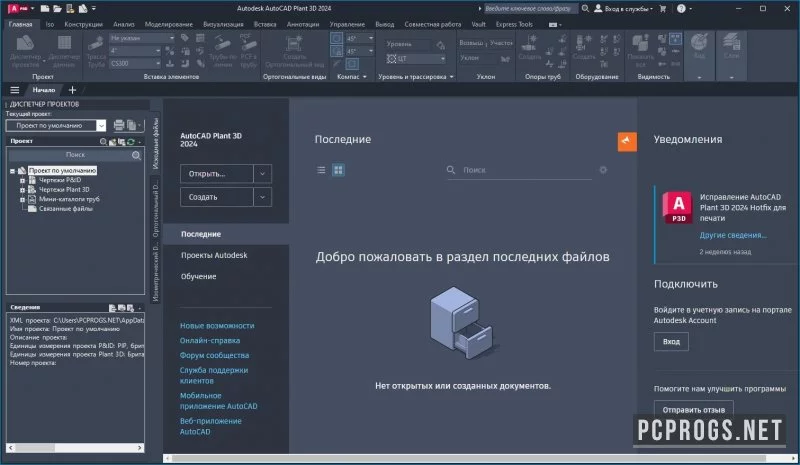Open the Форум сообщества link
The image size is (800, 465).
click(214, 355)
